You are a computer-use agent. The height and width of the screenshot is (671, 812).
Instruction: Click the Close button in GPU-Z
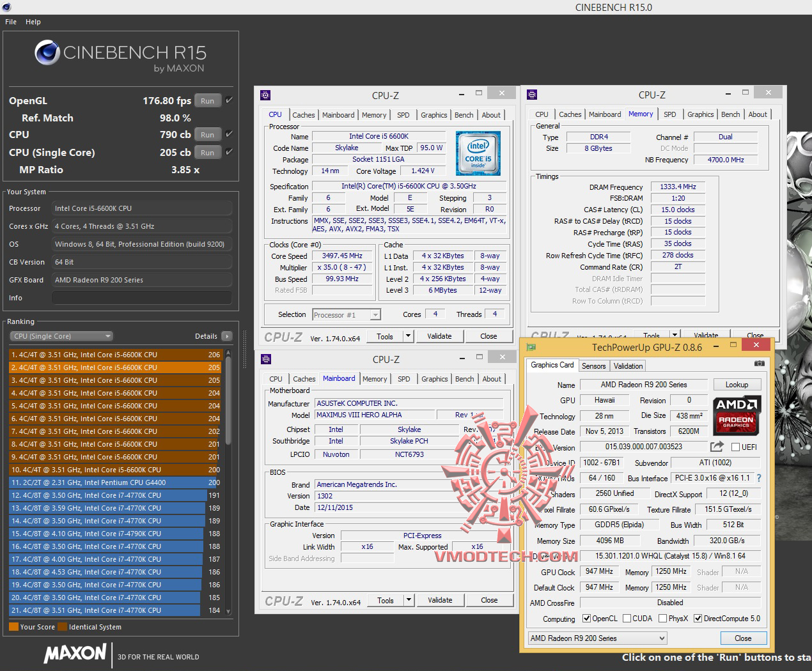click(743, 638)
